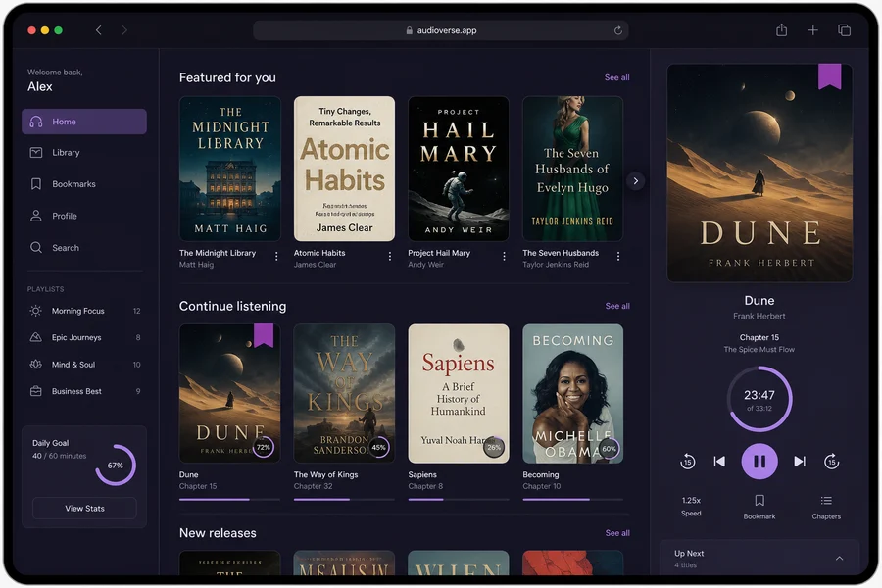
Task: Go to Bookmarks in sidebar
Action: 84,184
